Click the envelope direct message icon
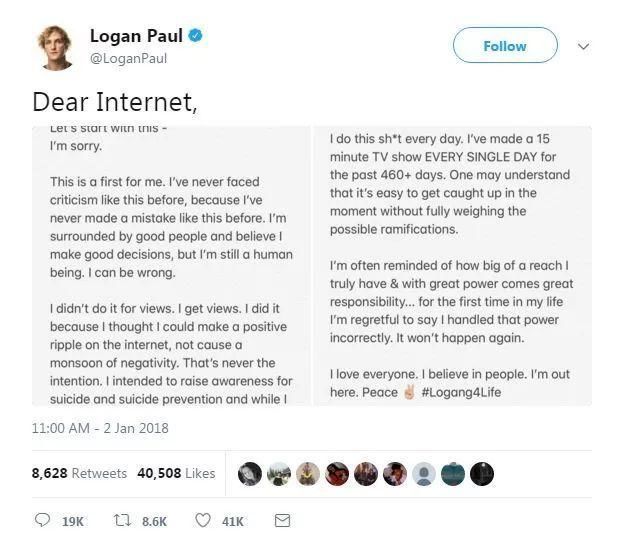 click(282, 521)
